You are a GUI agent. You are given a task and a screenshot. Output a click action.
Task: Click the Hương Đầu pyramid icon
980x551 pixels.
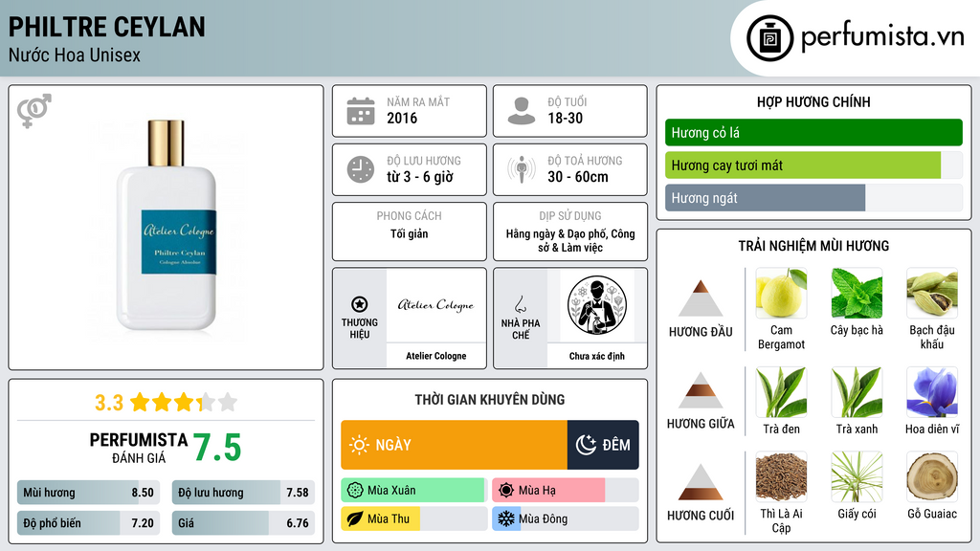pyautogui.click(x=701, y=298)
